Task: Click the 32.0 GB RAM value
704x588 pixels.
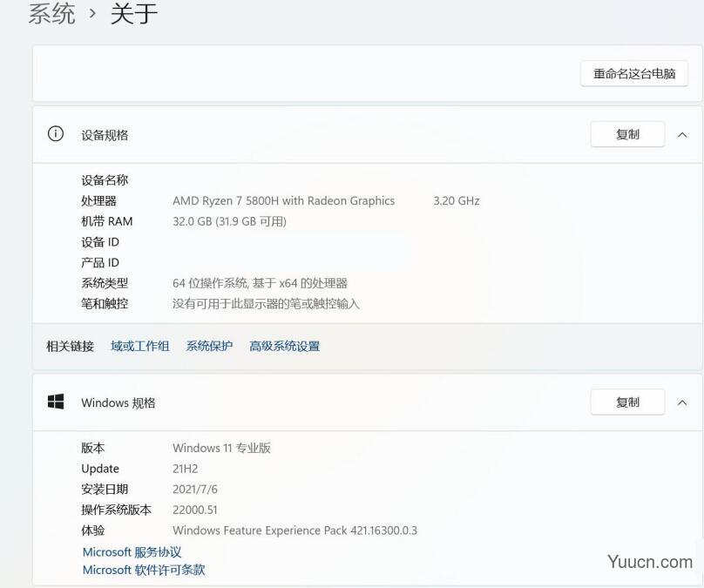Action: 229,221
